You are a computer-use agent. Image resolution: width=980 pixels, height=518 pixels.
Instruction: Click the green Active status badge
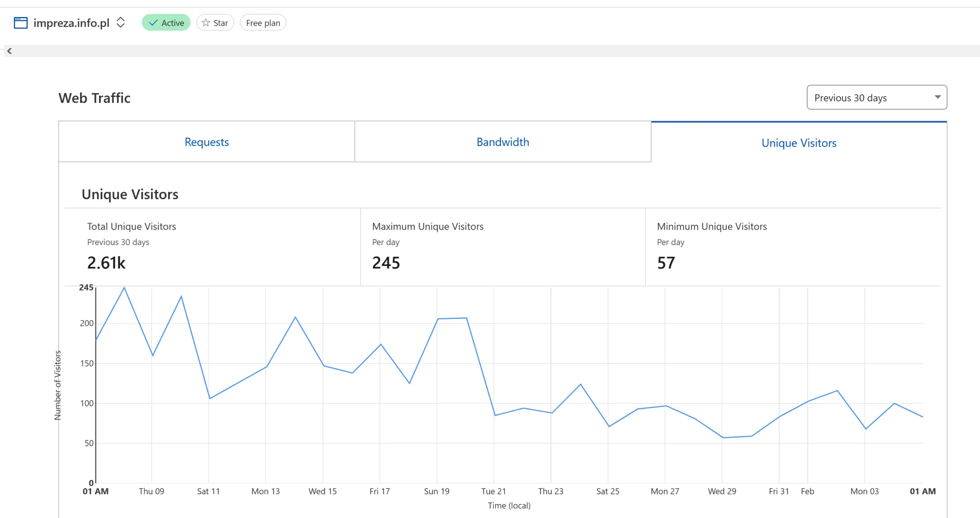pyautogui.click(x=166, y=23)
